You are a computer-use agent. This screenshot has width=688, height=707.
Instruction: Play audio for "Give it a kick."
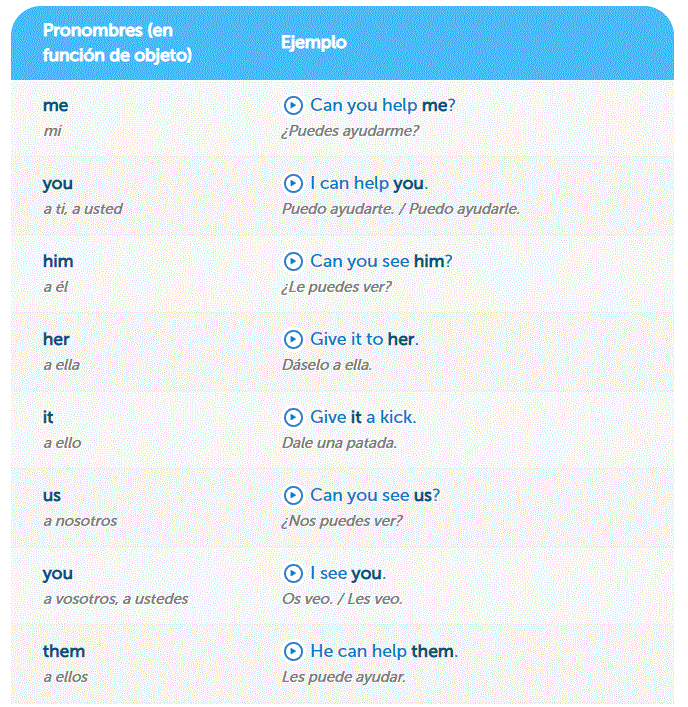293,417
